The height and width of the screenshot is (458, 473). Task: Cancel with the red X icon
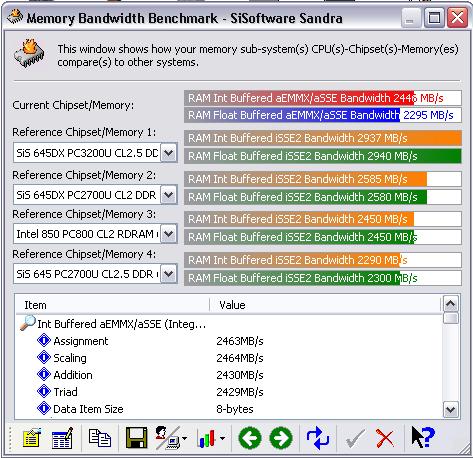(385, 439)
